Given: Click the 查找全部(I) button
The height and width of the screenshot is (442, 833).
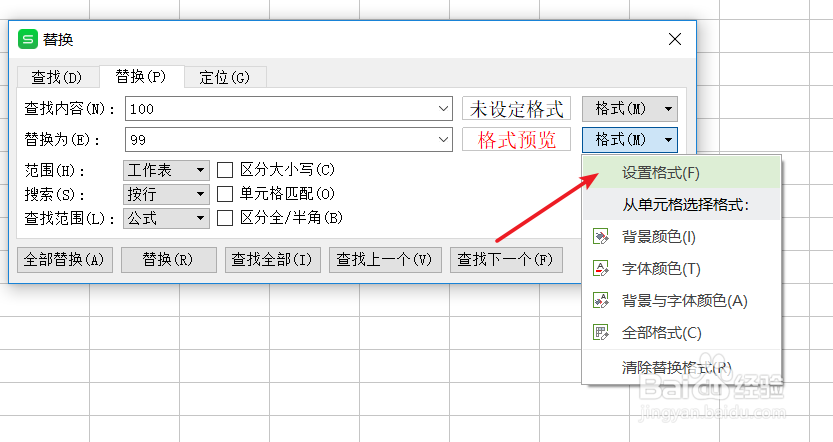Looking at the screenshot, I should (x=273, y=260).
